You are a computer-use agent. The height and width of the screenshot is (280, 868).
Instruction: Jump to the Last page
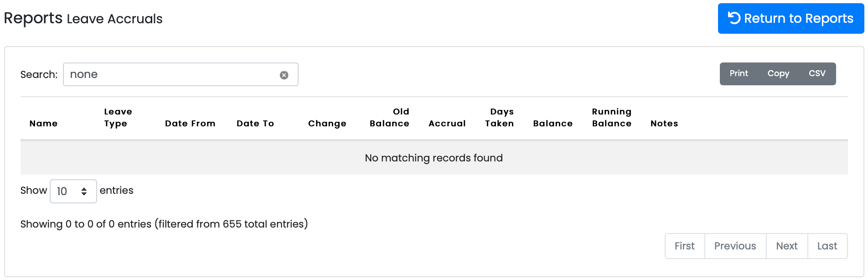point(827,246)
